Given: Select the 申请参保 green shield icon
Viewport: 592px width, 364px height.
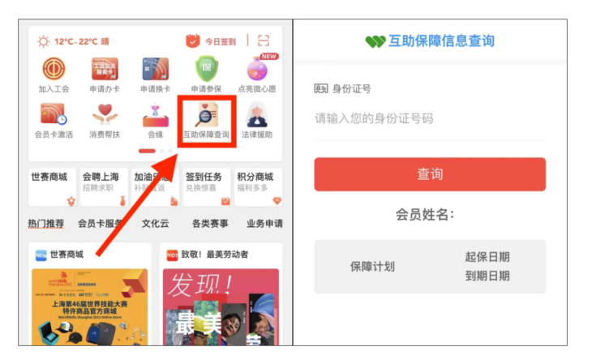Looking at the screenshot, I should (206, 69).
